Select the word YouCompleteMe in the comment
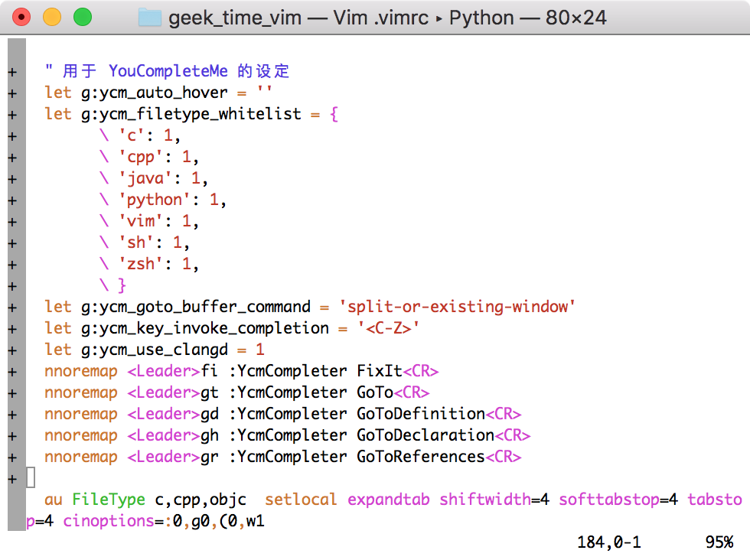Viewport: 750px width, 560px height. click(168, 71)
